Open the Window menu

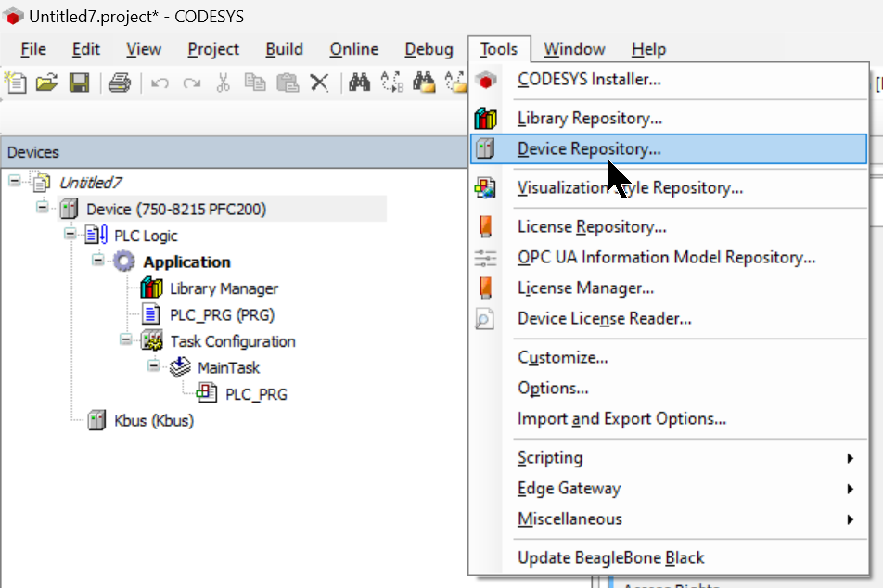coord(574,49)
